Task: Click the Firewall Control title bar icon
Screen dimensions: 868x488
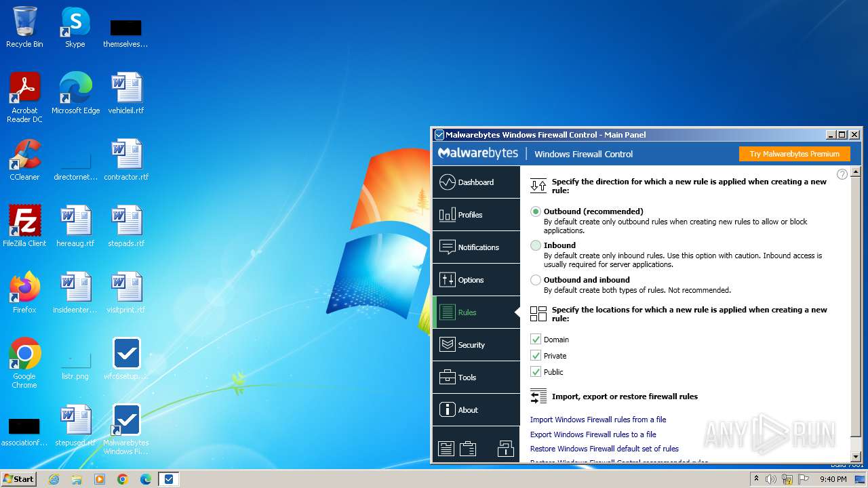Action: [x=439, y=135]
